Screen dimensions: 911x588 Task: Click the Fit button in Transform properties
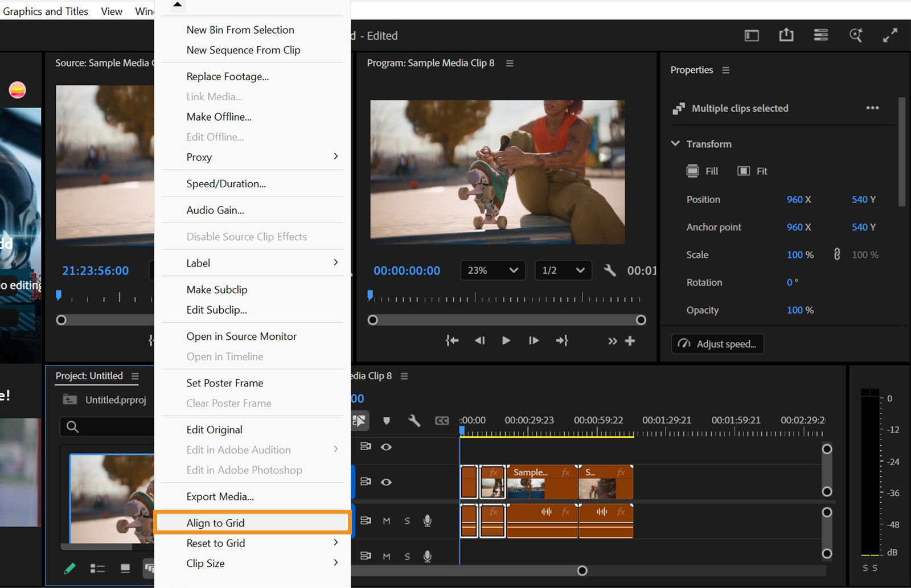(752, 171)
